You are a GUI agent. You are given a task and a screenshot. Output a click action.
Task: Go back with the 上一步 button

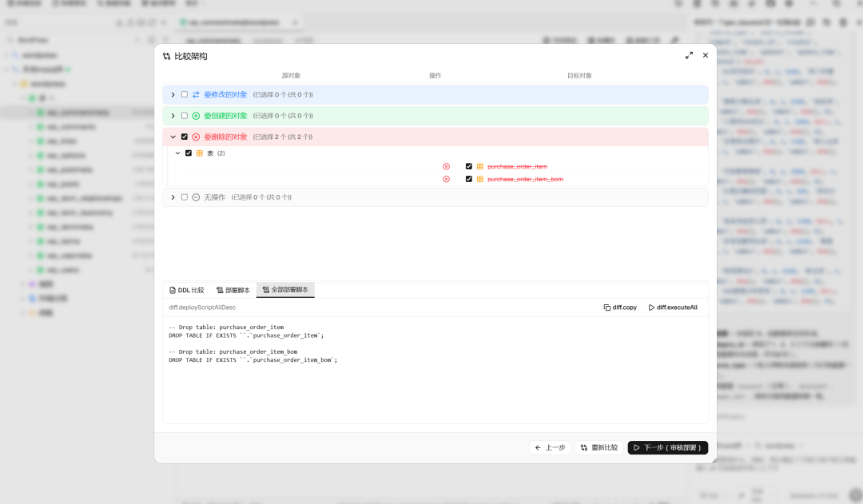pos(551,448)
